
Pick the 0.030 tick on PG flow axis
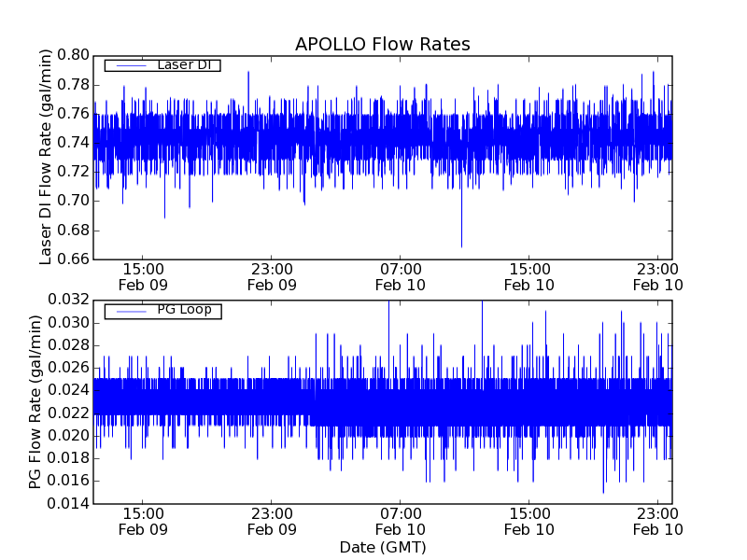coord(68,322)
